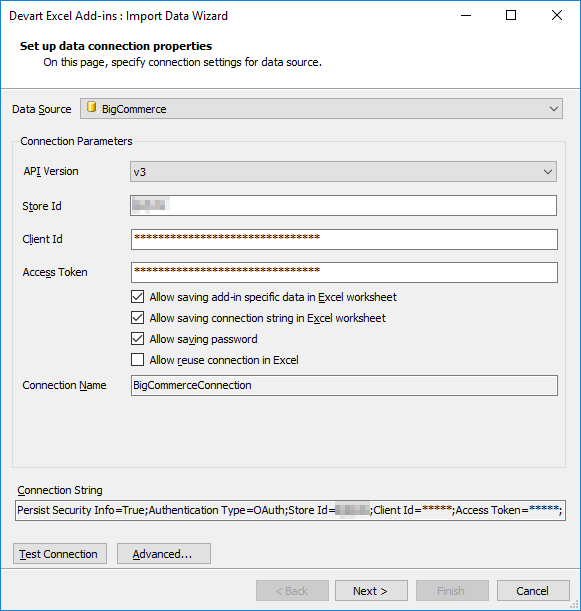This screenshot has width=581, height=611.
Task: Toggle Allow saving connection string checkbox
Action: pyautogui.click(x=138, y=318)
